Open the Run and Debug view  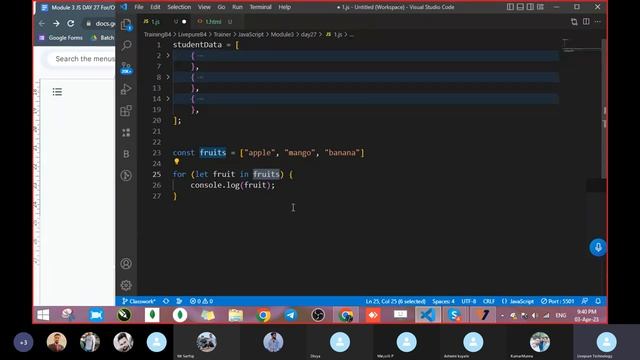(127, 89)
